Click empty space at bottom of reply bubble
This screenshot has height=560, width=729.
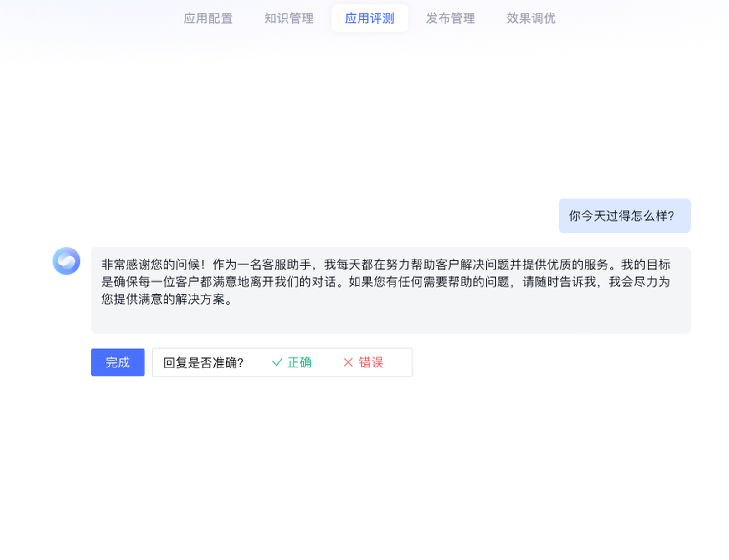click(x=390, y=321)
